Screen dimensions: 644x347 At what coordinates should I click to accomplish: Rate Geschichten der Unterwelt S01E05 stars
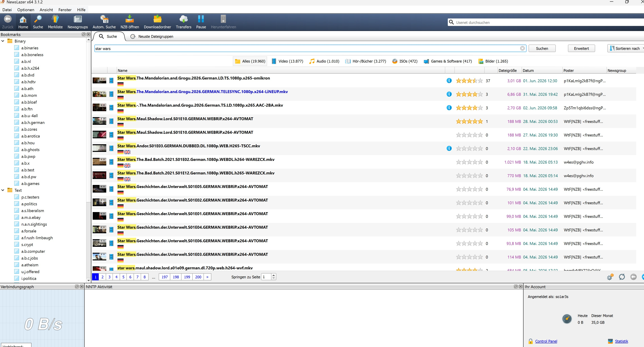pos(469,189)
